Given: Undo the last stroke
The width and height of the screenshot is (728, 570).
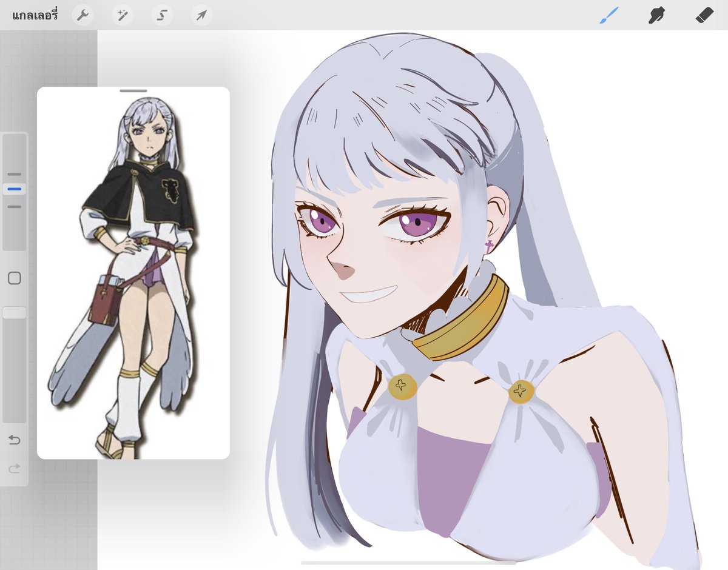Looking at the screenshot, I should (x=15, y=440).
